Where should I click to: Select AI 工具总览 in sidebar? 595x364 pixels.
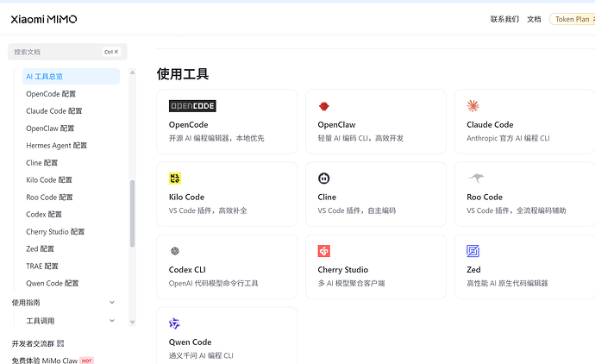tap(71, 76)
